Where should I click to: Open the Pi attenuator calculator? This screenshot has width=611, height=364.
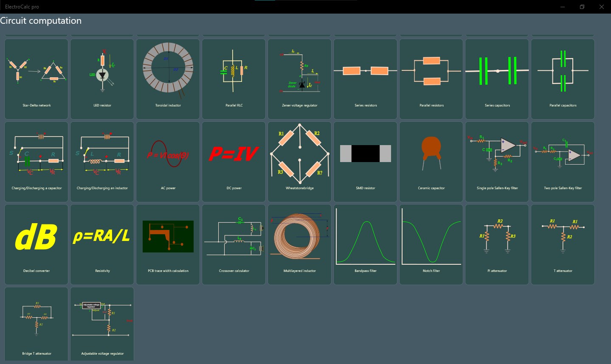(x=497, y=244)
